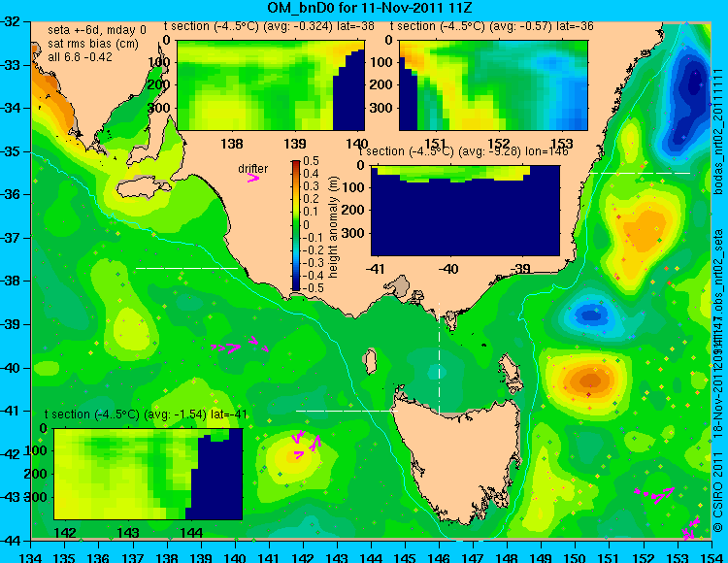Click the lat=-38 temperature section heading
This screenshot has height=563, width=728.
coord(269,26)
